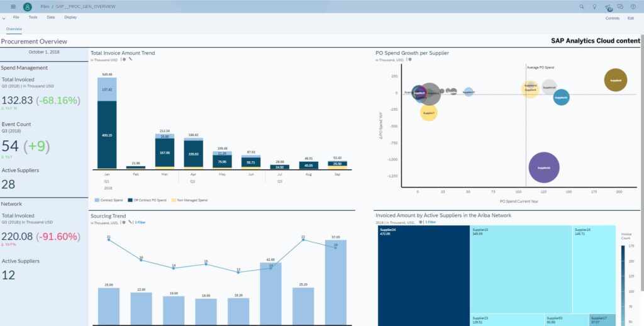Open the Tools menu

click(x=33, y=17)
